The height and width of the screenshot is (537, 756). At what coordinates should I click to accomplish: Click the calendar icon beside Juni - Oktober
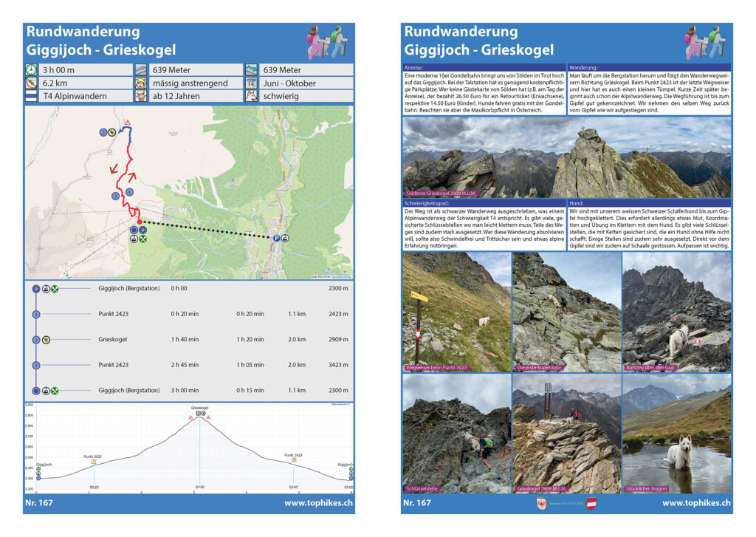coord(251,83)
